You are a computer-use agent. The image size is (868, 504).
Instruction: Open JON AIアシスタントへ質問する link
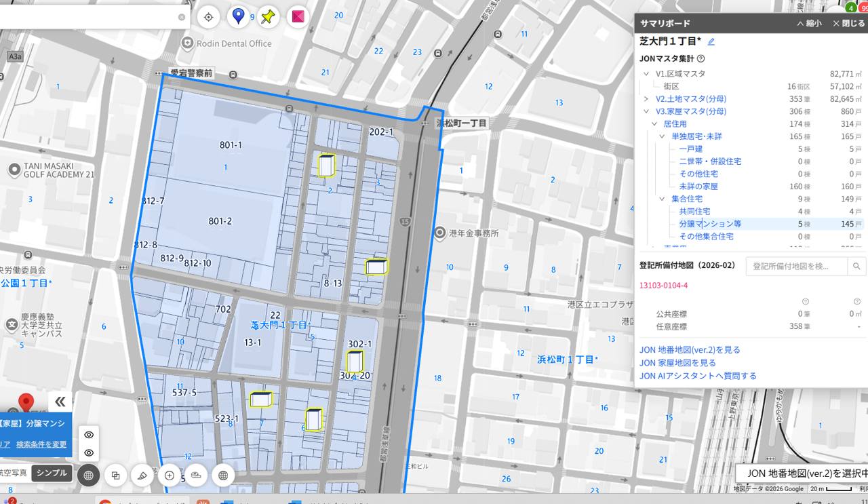point(698,376)
